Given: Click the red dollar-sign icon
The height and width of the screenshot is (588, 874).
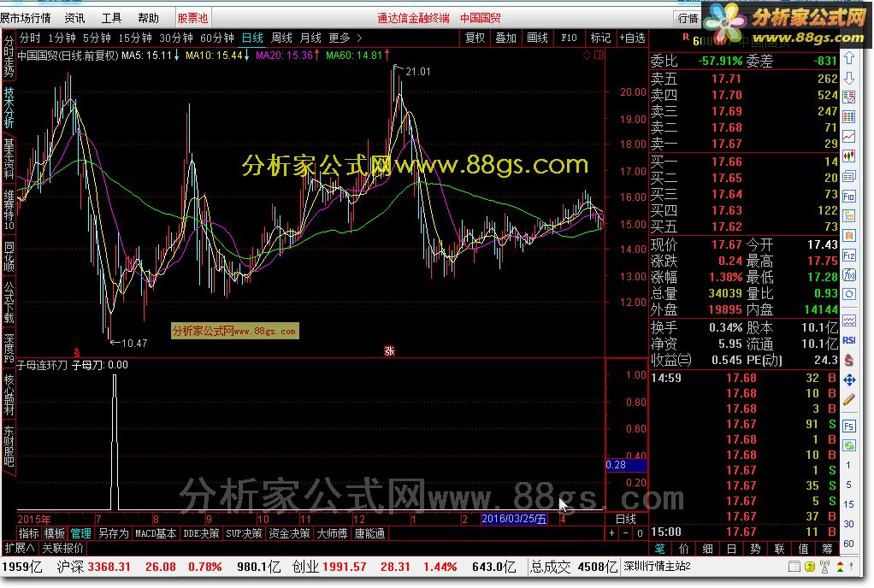Looking at the screenshot, I should (x=849, y=360).
